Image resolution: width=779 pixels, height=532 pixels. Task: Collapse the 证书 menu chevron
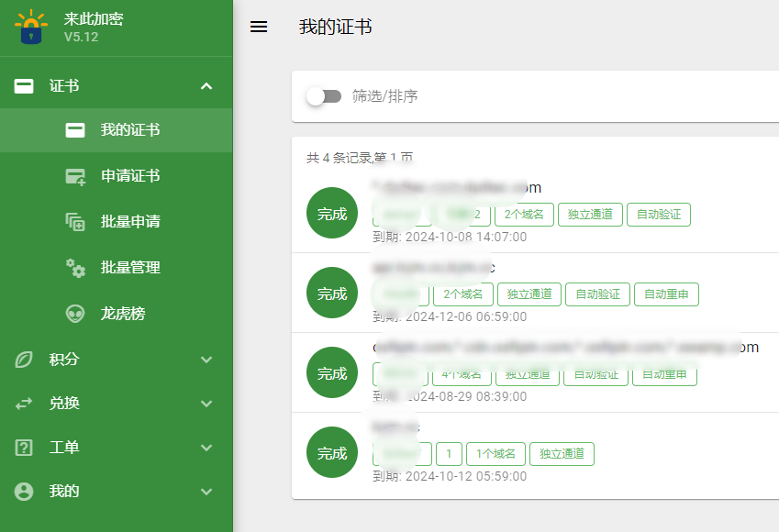206,86
